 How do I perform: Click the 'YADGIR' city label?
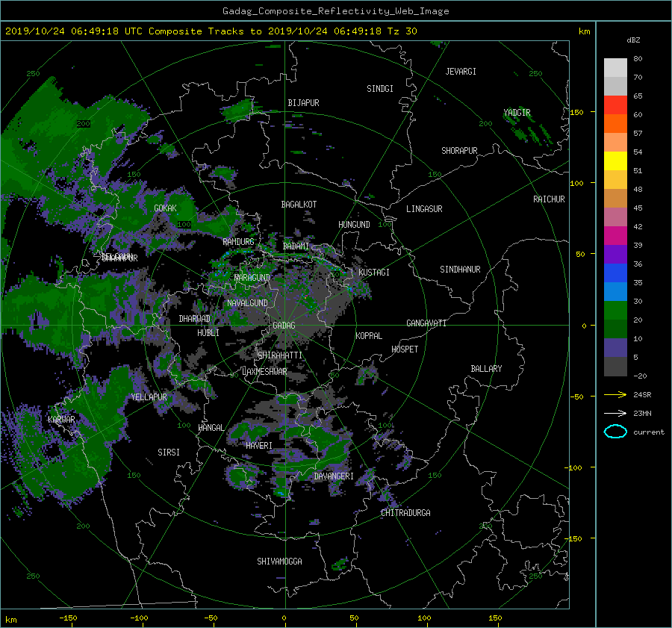click(517, 113)
